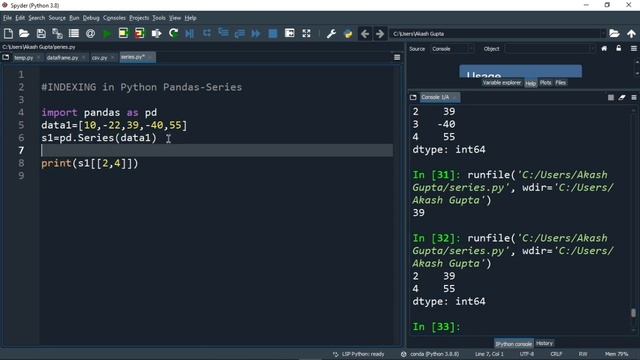Expand the working directory path dropdown
This screenshot has height=360, width=640.
[602, 33]
